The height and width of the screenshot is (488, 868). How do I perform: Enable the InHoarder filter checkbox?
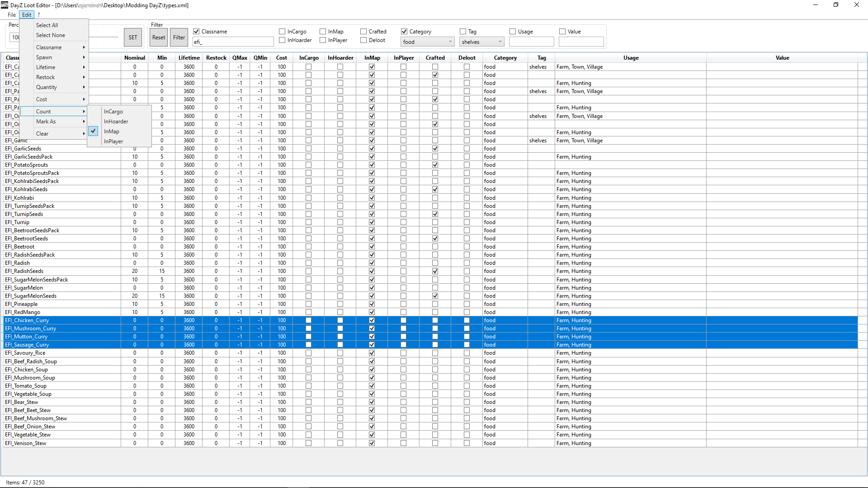282,40
